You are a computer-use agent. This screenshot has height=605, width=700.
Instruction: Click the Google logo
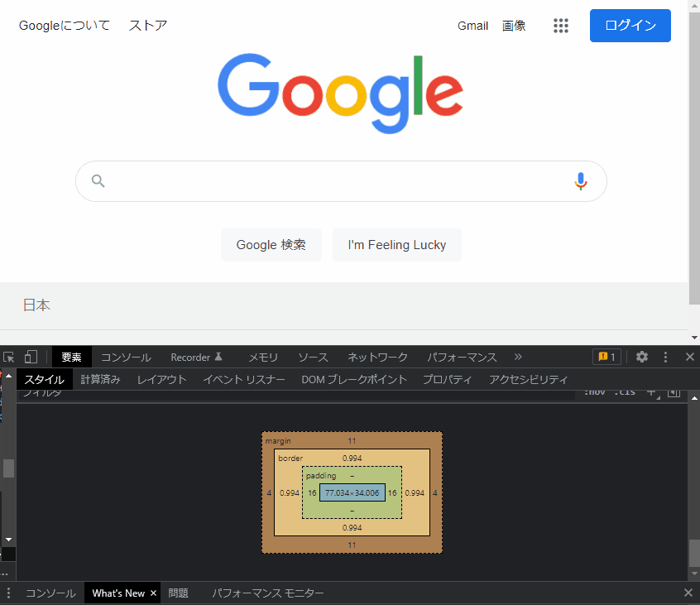[x=340, y=94]
